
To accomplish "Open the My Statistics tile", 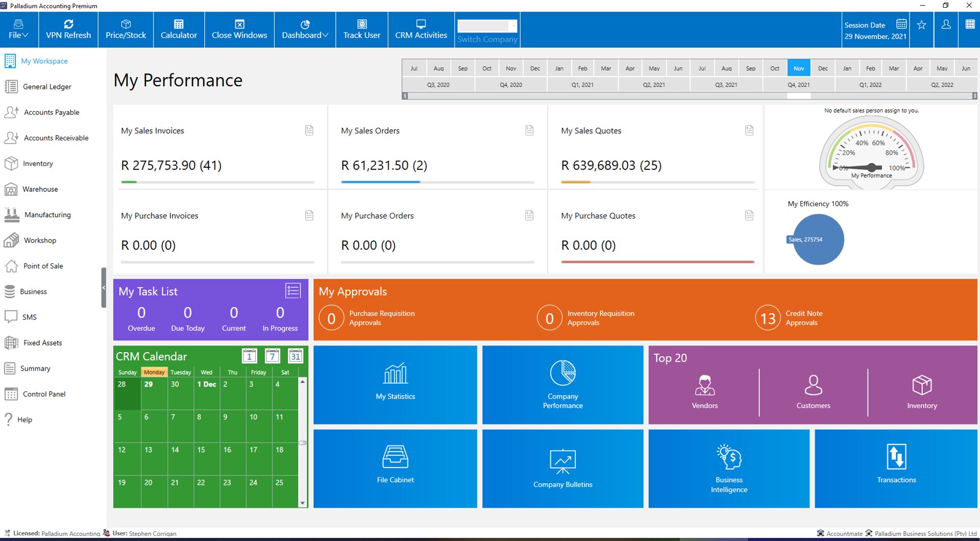I will [x=396, y=385].
